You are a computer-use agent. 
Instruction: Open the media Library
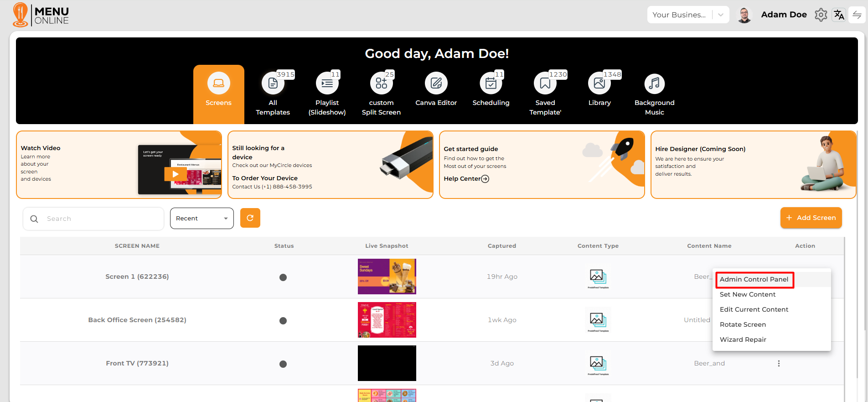click(x=599, y=84)
